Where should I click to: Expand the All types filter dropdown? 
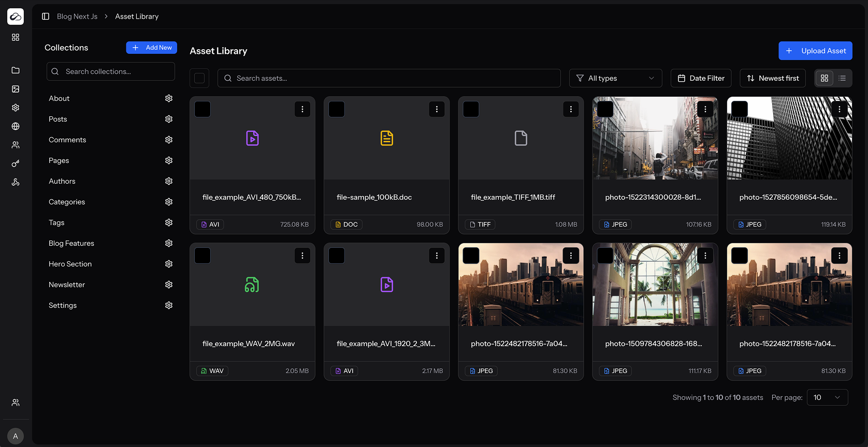click(615, 78)
